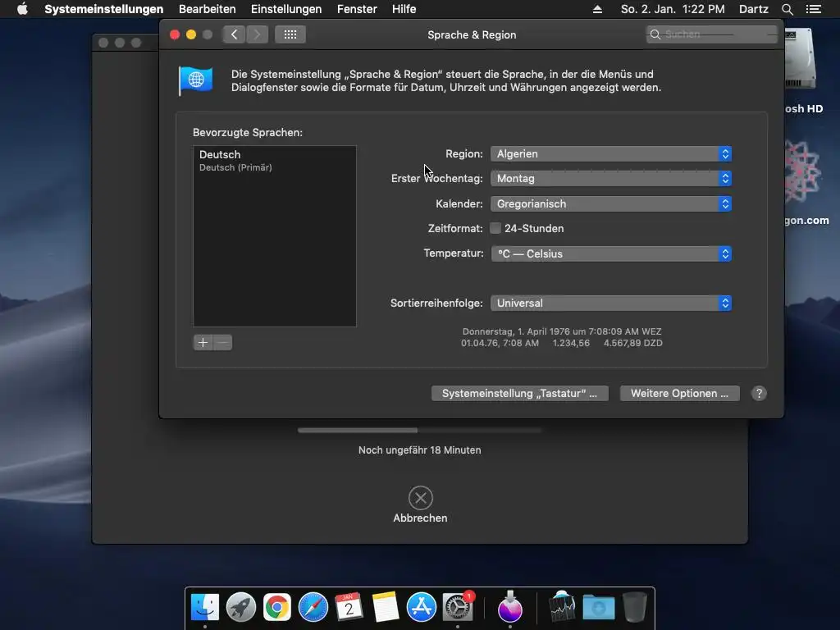Open the Apple menu

[22, 9]
